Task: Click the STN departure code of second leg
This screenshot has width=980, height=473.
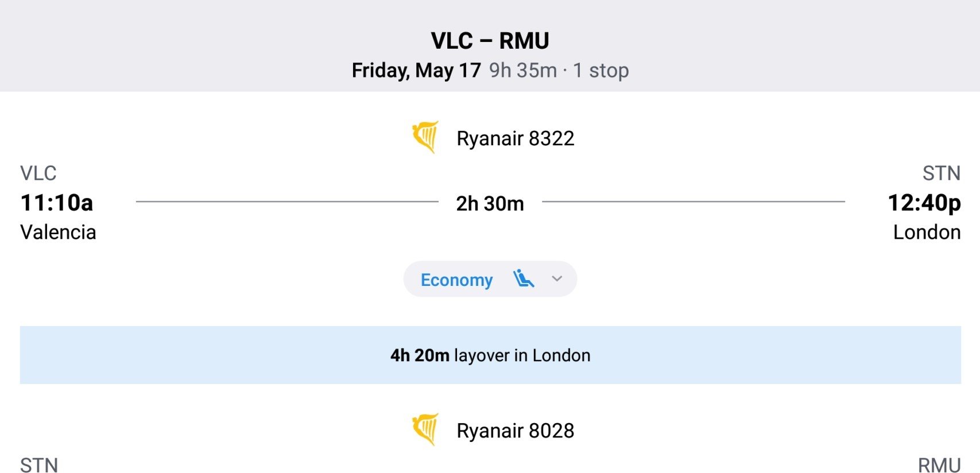Action: click(39, 465)
